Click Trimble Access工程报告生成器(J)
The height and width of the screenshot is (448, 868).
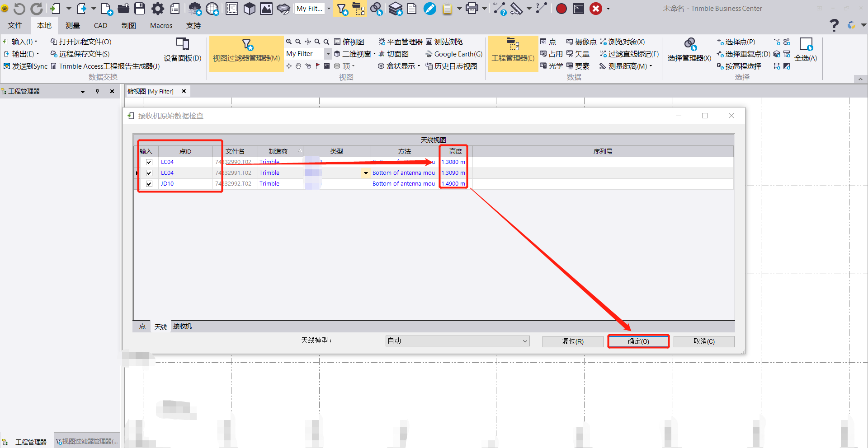click(105, 66)
